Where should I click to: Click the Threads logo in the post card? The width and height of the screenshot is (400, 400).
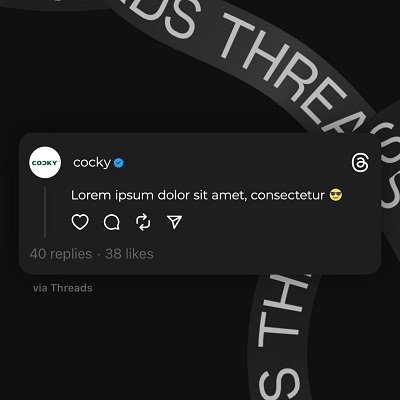click(360, 163)
